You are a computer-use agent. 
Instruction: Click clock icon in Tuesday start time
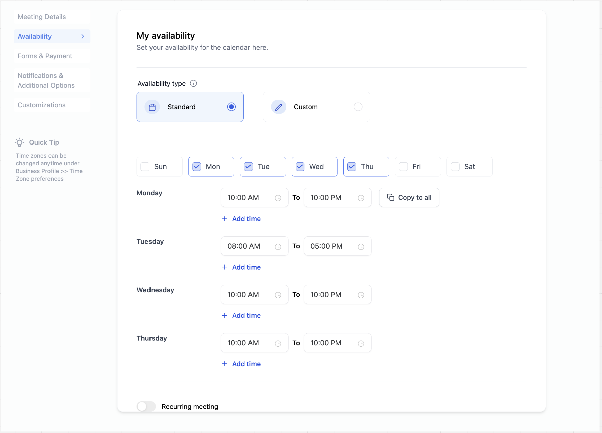click(278, 247)
